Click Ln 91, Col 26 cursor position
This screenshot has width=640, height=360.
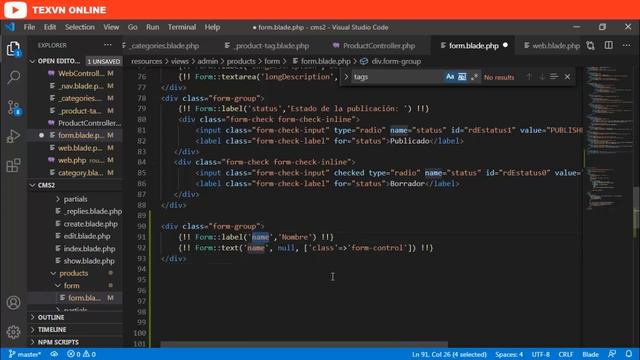pos(449,354)
